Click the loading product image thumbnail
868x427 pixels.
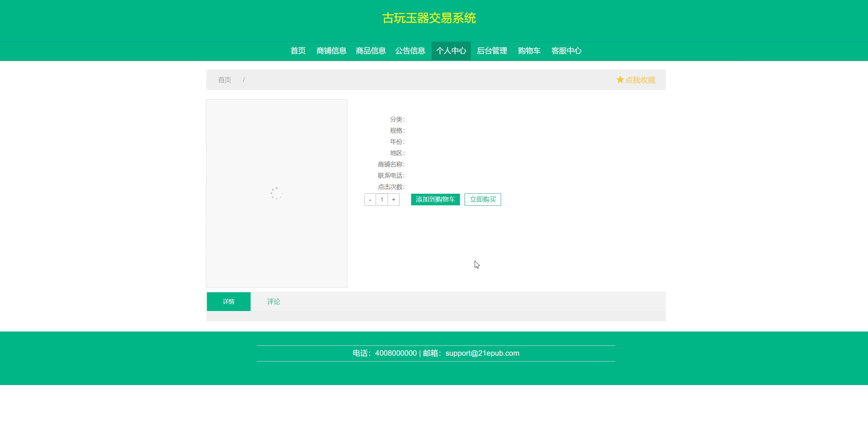(x=276, y=193)
